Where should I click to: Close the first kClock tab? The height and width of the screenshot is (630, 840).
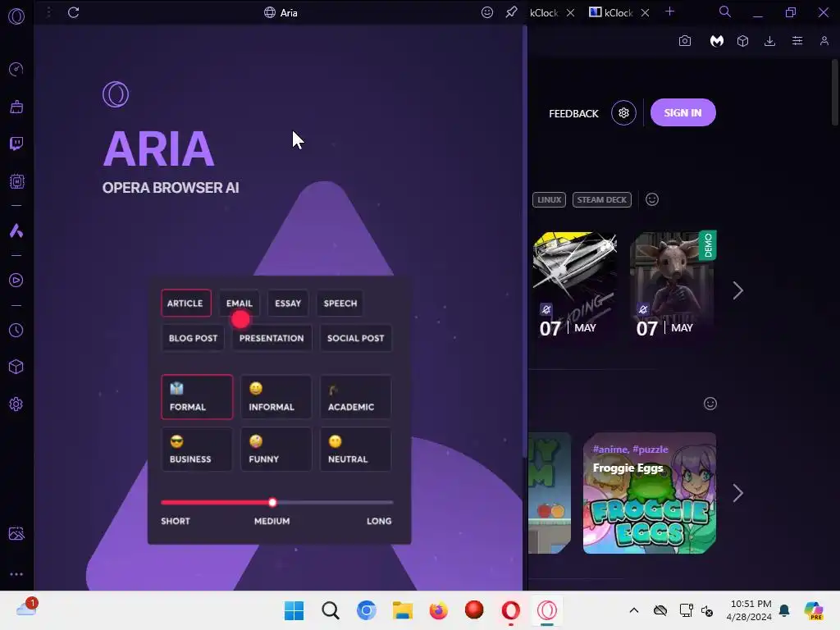point(571,12)
